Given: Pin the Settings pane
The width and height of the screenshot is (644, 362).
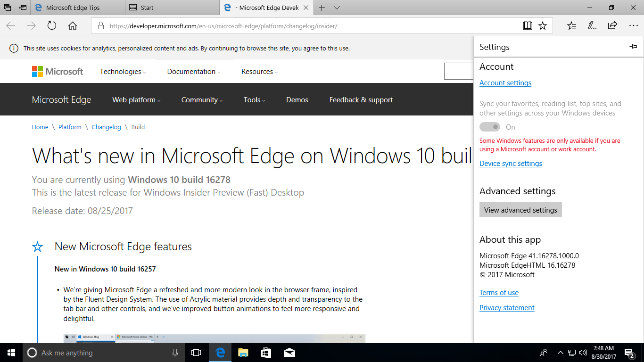Looking at the screenshot, I should [633, 47].
